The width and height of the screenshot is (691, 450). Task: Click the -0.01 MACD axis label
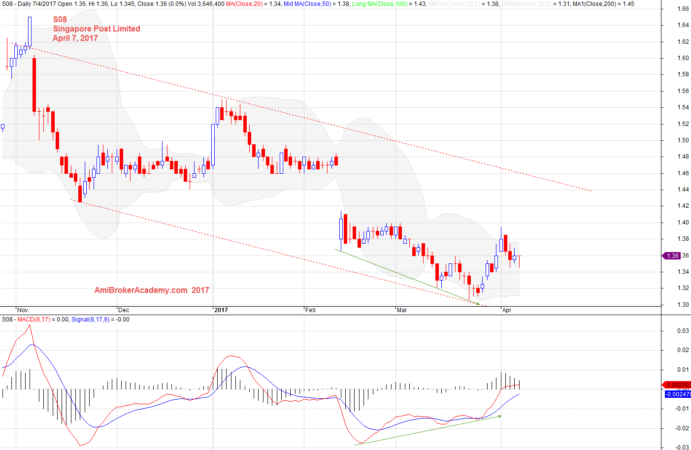point(682,409)
